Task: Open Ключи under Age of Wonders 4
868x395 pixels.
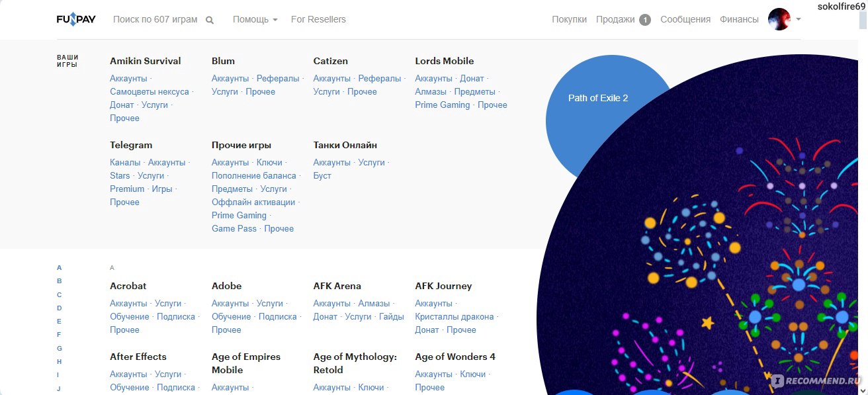Action: point(473,374)
